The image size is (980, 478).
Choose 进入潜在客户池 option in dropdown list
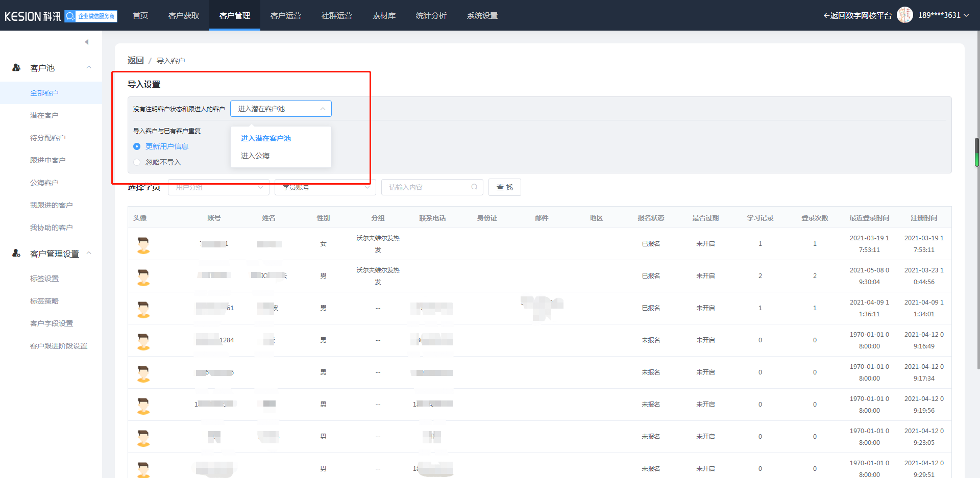coord(266,138)
